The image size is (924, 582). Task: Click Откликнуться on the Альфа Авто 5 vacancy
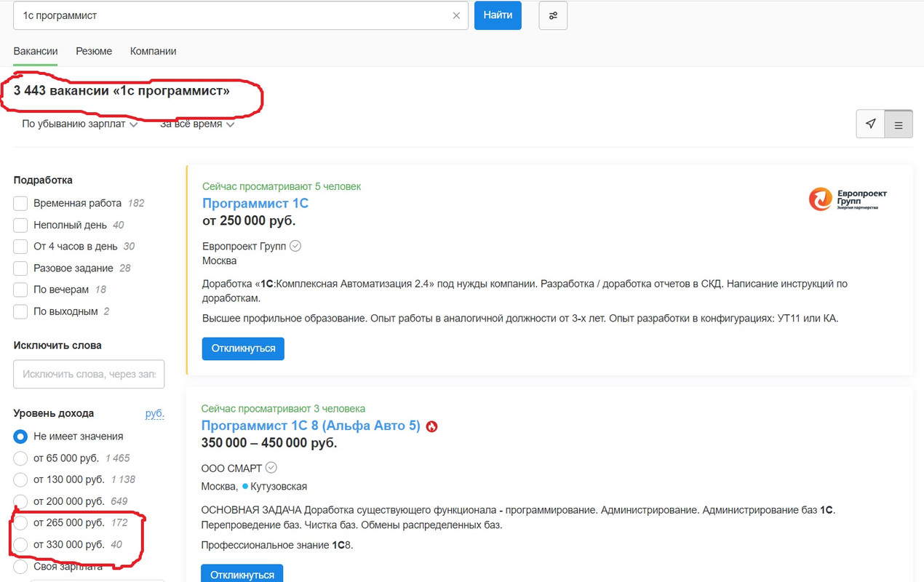242,573
